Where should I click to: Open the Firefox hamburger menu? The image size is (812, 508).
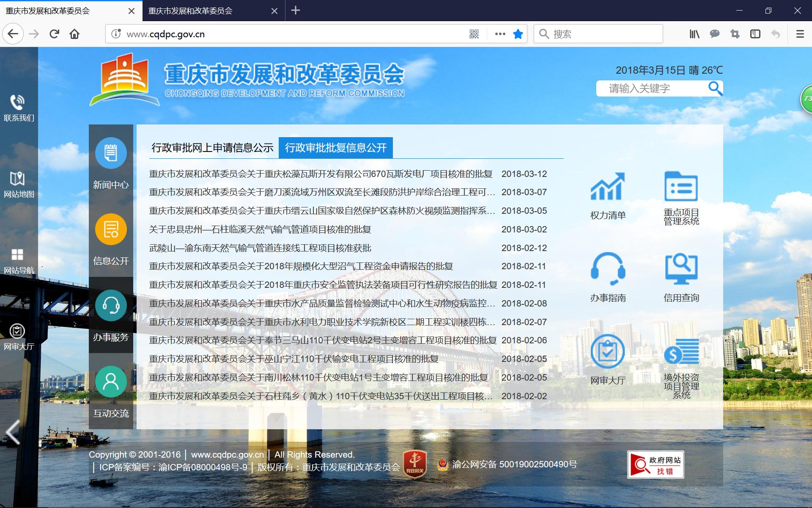pyautogui.click(x=800, y=34)
